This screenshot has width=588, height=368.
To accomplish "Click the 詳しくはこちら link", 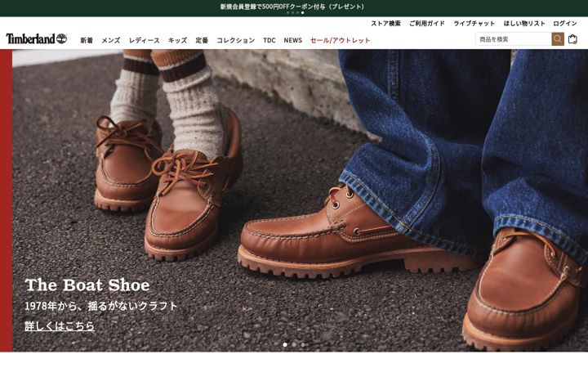I will pos(60,326).
